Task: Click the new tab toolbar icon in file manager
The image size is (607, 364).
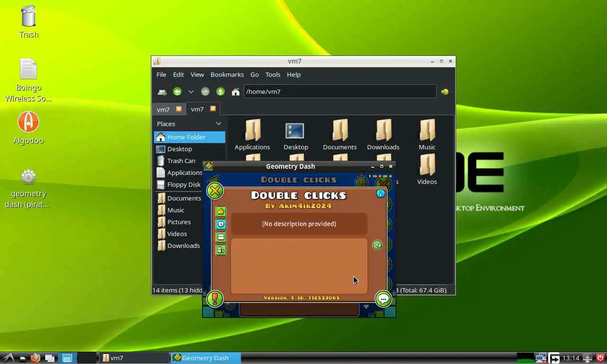Action: click(162, 92)
